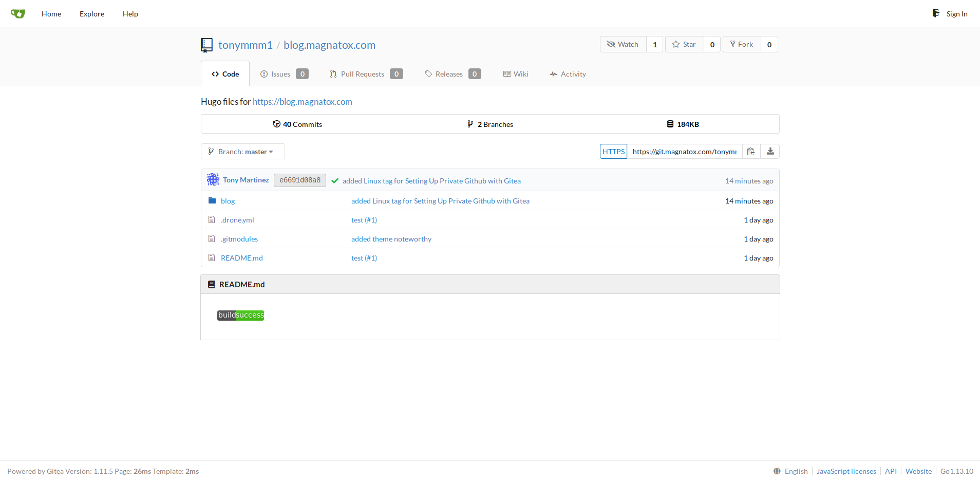Click the 184KB repository size text
Viewport: 980px width, 481px height.
click(x=688, y=124)
